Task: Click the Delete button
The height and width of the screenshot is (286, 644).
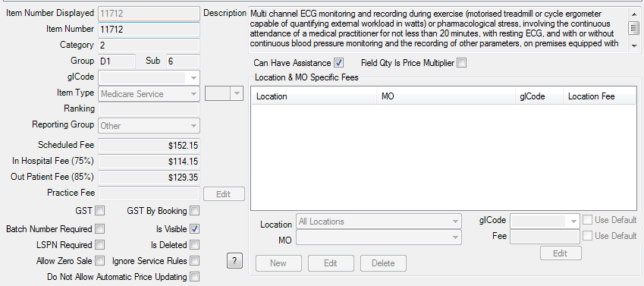Action: click(383, 263)
